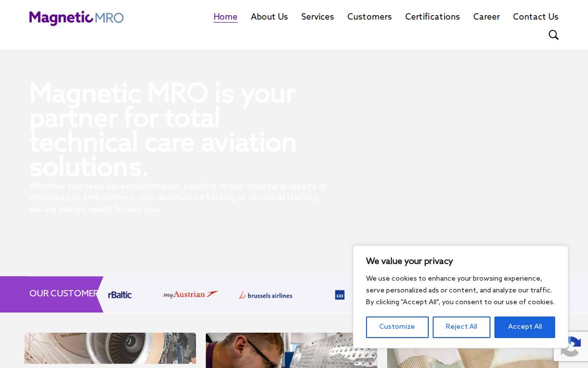Image resolution: width=588 pixels, height=368 pixels.
Task: Click Reject All cookies
Action: [461, 327]
